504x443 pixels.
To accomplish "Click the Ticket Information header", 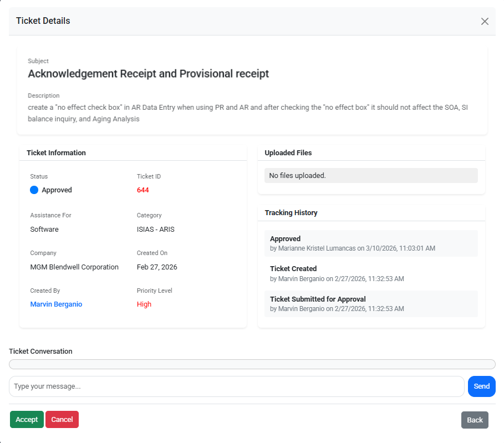I will coord(56,152).
